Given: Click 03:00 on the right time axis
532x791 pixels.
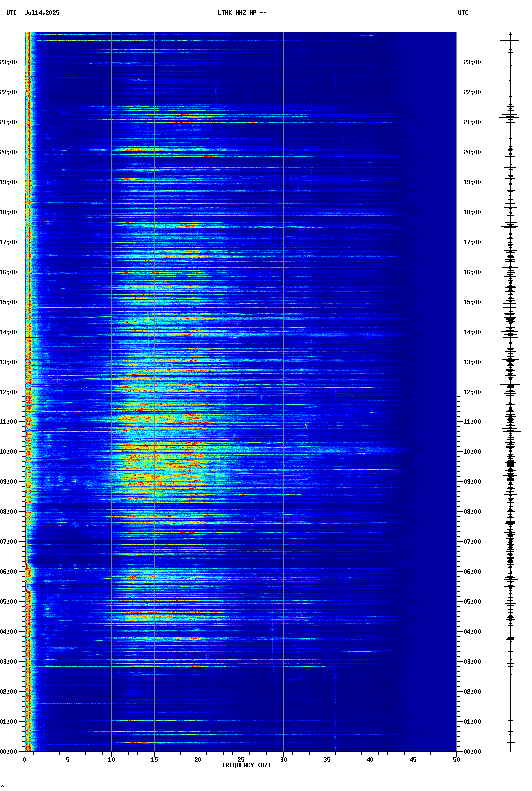Looking at the screenshot, I should coord(472,662).
